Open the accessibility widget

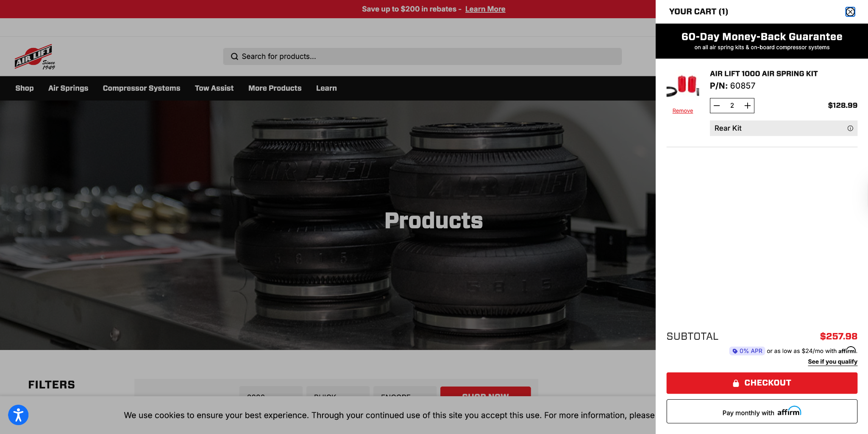click(18, 415)
